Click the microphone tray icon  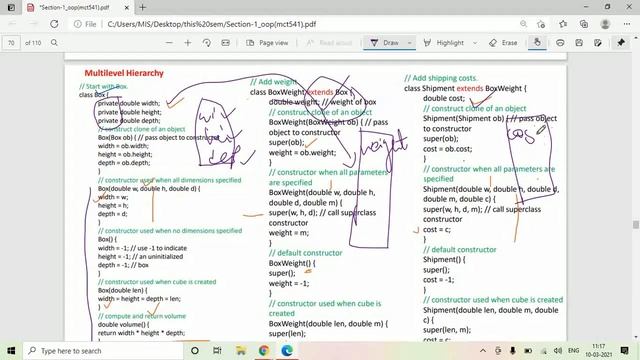click(x=513, y=351)
